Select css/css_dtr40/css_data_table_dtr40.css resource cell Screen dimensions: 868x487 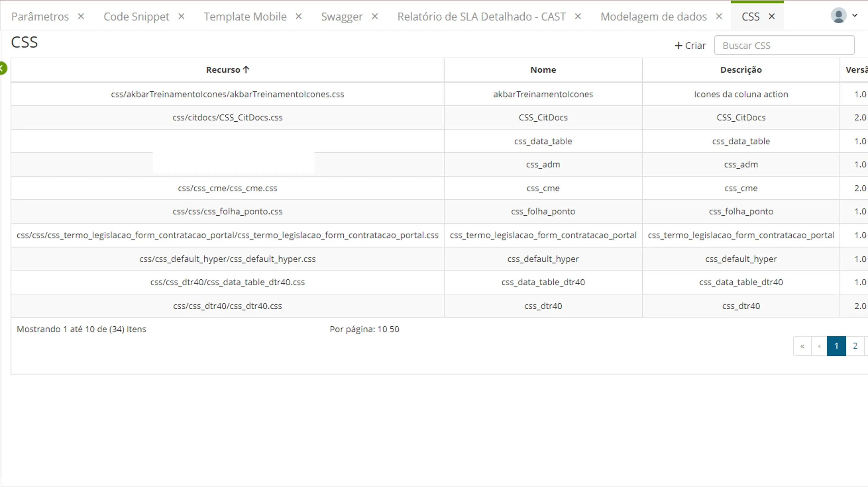[x=228, y=282]
